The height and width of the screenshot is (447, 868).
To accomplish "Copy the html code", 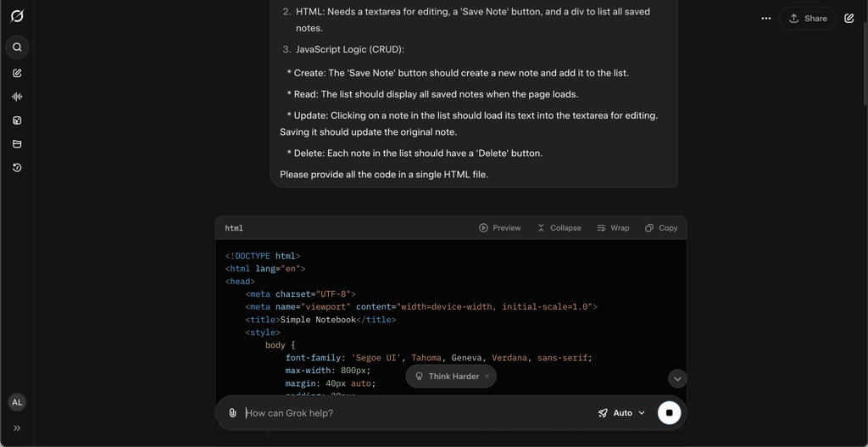I will click(661, 227).
